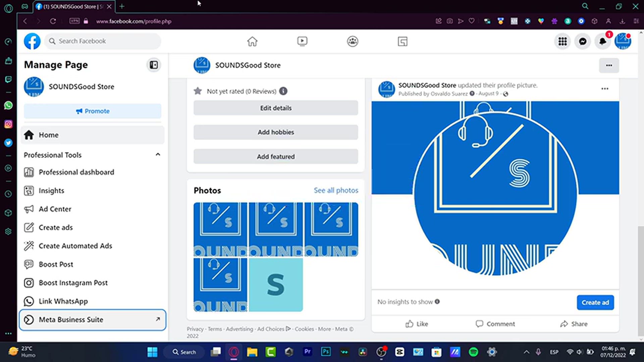Click the Facebook logo icon

click(x=32, y=41)
